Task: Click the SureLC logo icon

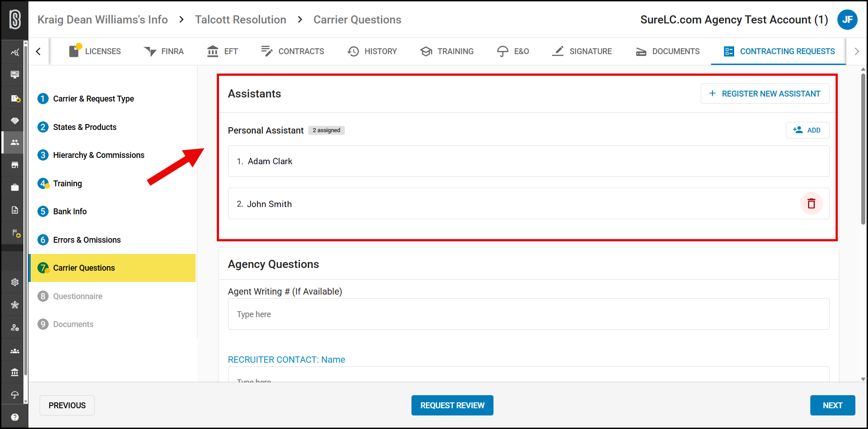Action: [x=15, y=20]
